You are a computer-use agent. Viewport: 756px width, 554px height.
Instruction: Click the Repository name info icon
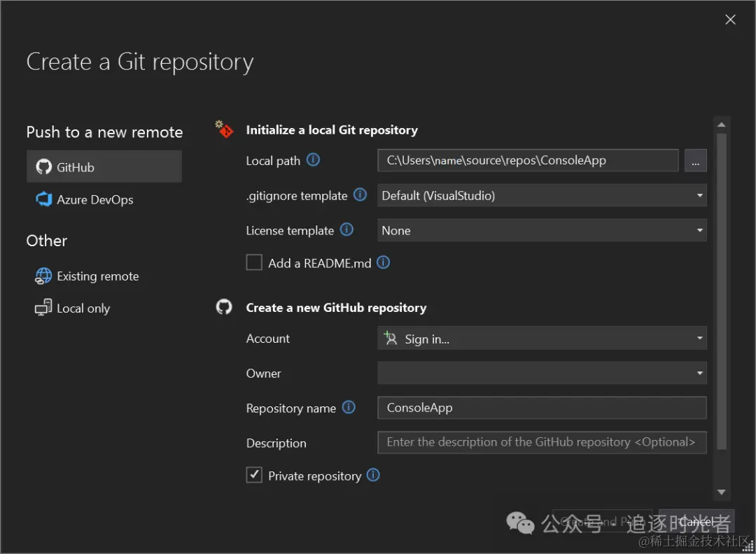[x=349, y=408]
